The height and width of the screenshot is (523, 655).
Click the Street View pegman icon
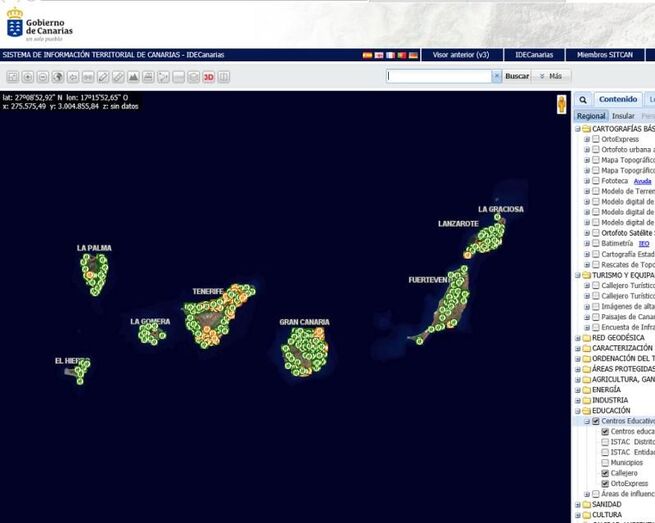pyautogui.click(x=561, y=102)
